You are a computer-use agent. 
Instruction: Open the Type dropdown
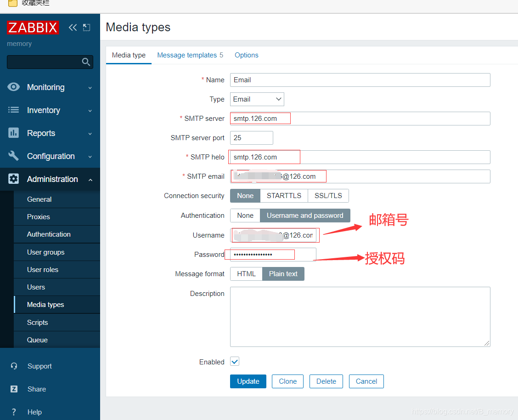257,99
